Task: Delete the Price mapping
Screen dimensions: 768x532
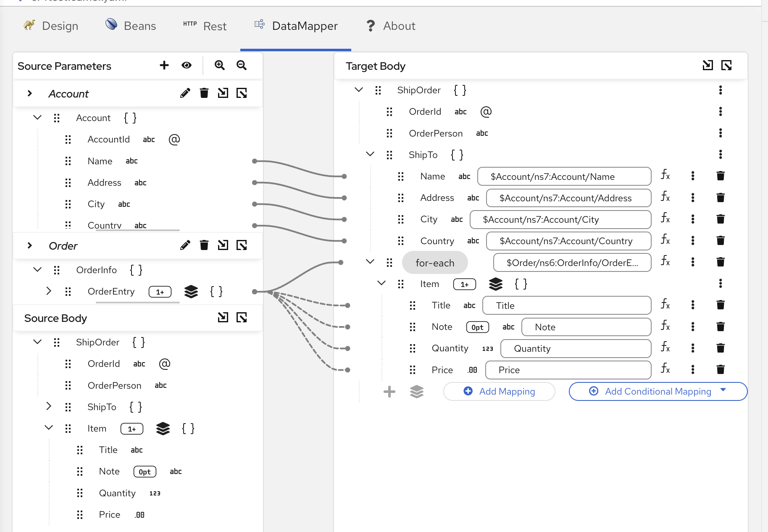Action: (x=721, y=369)
